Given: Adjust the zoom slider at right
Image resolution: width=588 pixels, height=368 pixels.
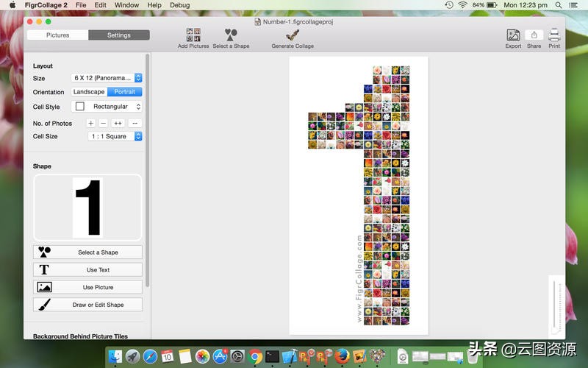Looking at the screenshot, I should click(x=556, y=305).
